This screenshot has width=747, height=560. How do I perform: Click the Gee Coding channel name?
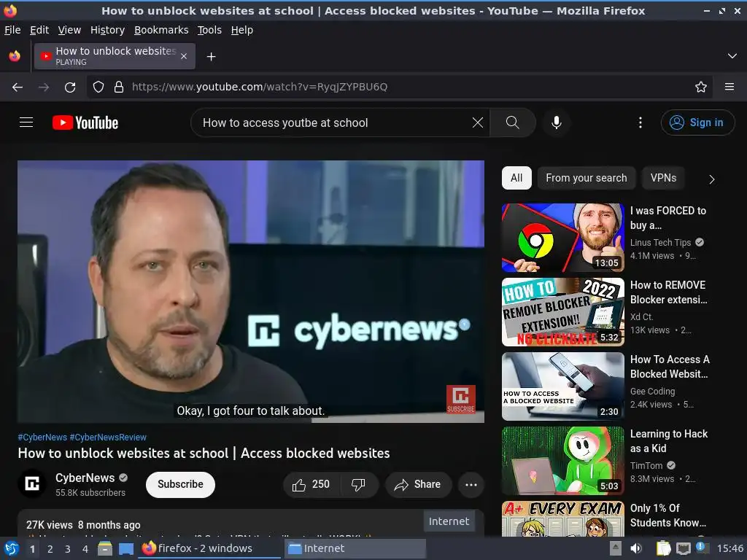[x=653, y=391]
